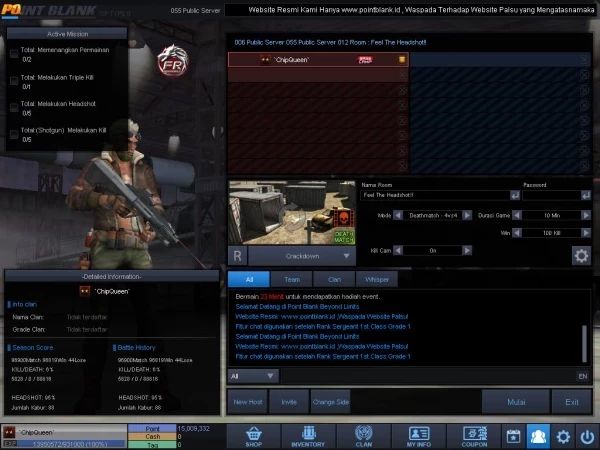The image size is (600, 450).
Task: Close the last blue team slot
Action: (584, 166)
